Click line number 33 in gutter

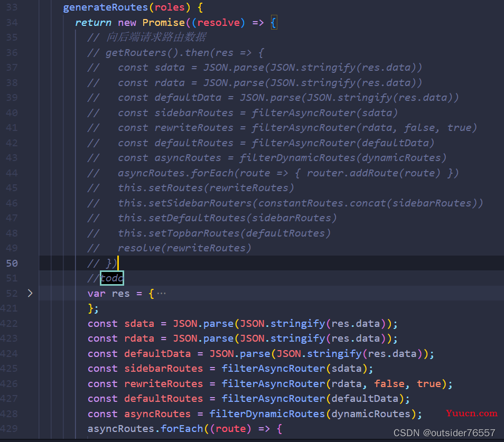pyautogui.click(x=12, y=7)
